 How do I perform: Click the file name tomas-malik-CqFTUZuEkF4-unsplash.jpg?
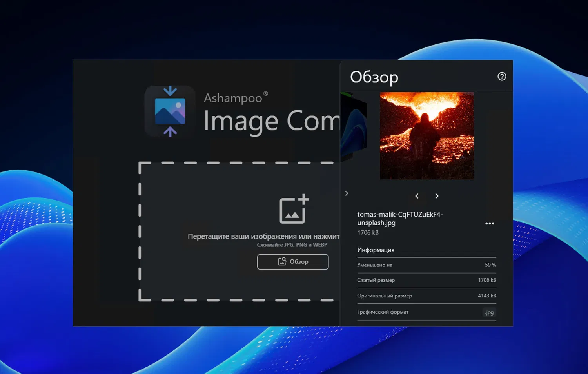pyautogui.click(x=400, y=219)
